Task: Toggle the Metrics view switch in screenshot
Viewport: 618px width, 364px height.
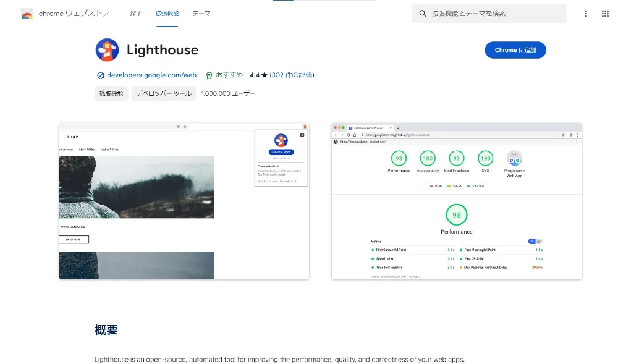Action: point(535,241)
